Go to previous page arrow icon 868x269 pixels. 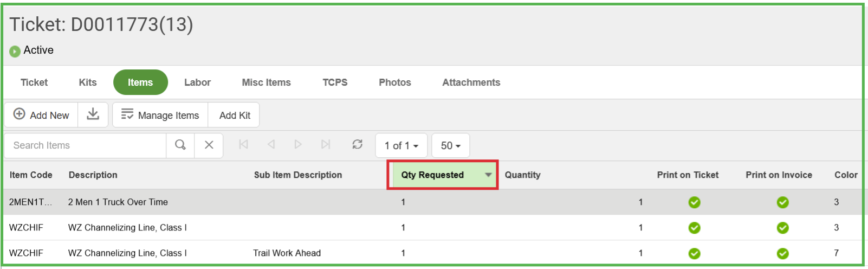[x=271, y=144]
